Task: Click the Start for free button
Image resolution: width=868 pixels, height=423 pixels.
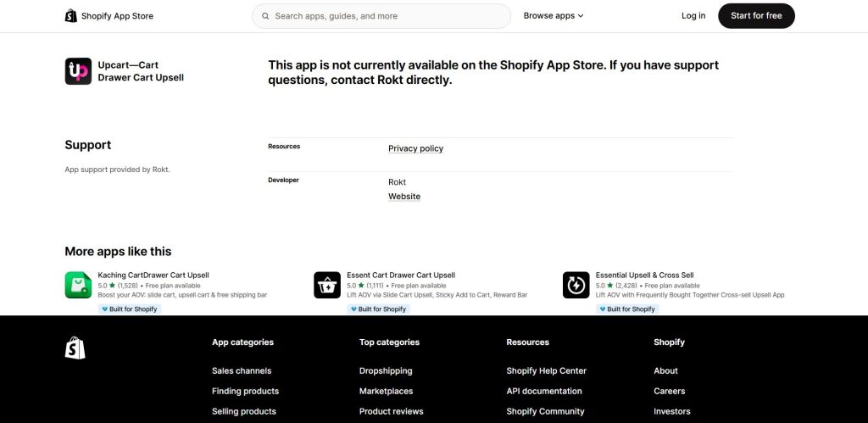Action: coord(756,15)
